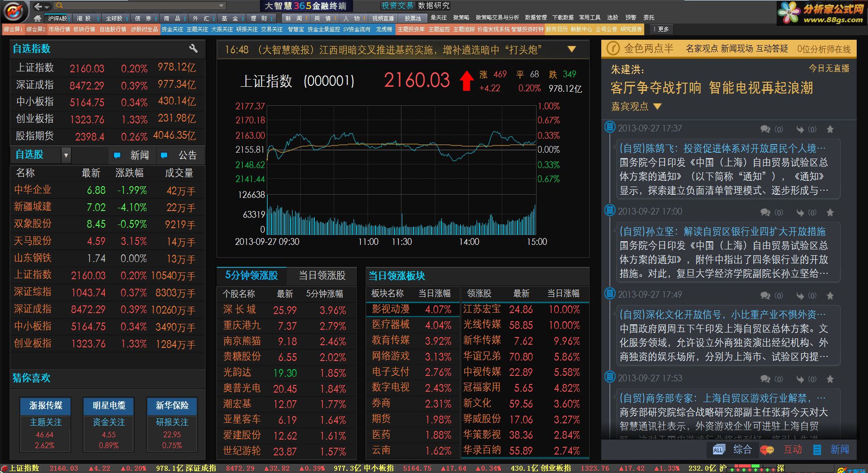The height and width of the screenshot is (473, 868).
Task: Click the search magnifier icon
Action: [x=59, y=5]
